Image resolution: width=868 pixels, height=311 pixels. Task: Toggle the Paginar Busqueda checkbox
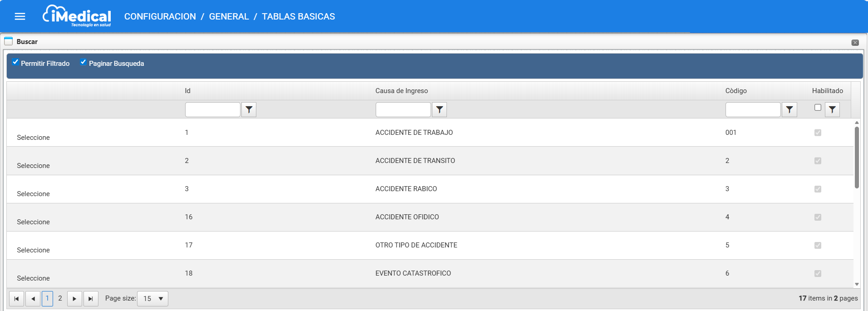83,62
